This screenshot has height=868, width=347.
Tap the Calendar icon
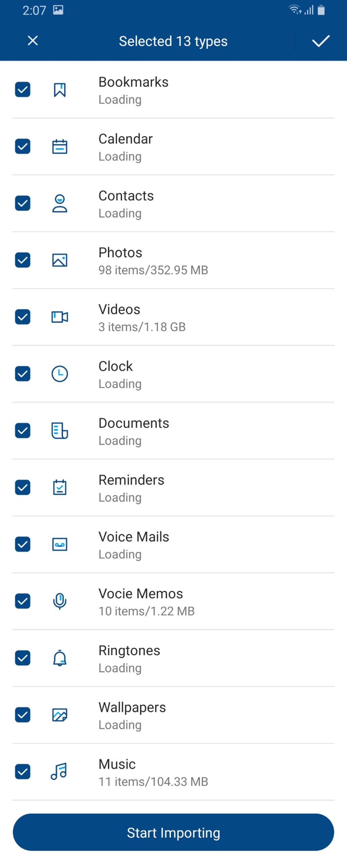60,147
